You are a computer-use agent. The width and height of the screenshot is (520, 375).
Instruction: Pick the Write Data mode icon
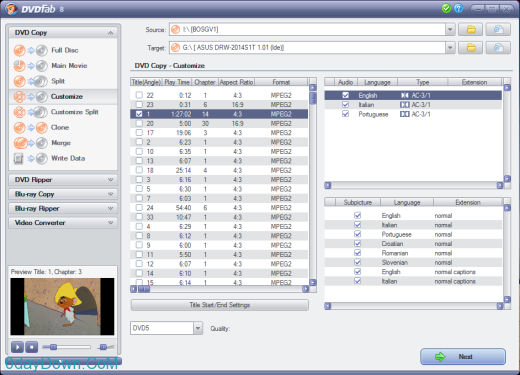click(x=31, y=159)
